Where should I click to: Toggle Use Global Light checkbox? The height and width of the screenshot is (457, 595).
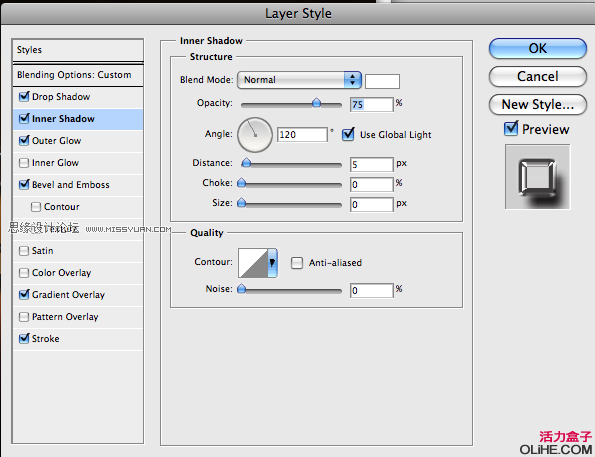click(348, 134)
